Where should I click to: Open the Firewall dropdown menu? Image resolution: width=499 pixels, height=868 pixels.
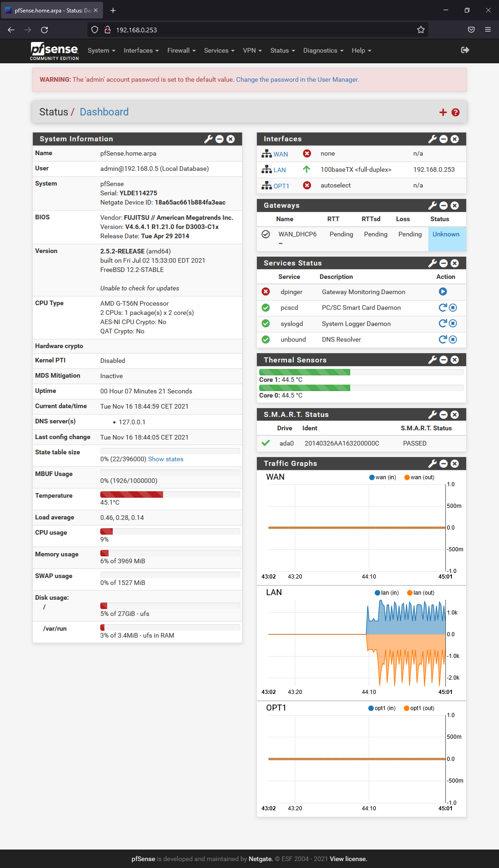tap(182, 50)
